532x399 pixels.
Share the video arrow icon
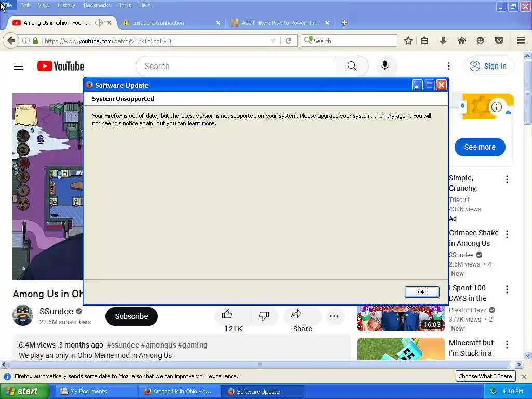pyautogui.click(x=296, y=314)
